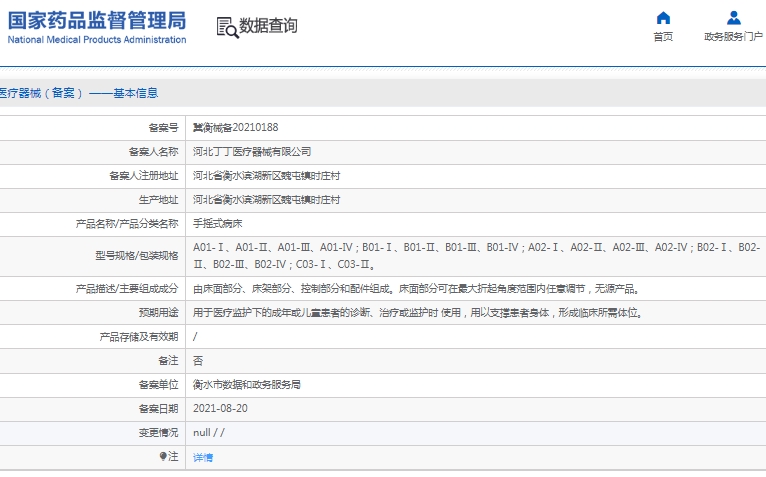Open the 详情 link
Screen dimensions: 766x477
[203, 457]
